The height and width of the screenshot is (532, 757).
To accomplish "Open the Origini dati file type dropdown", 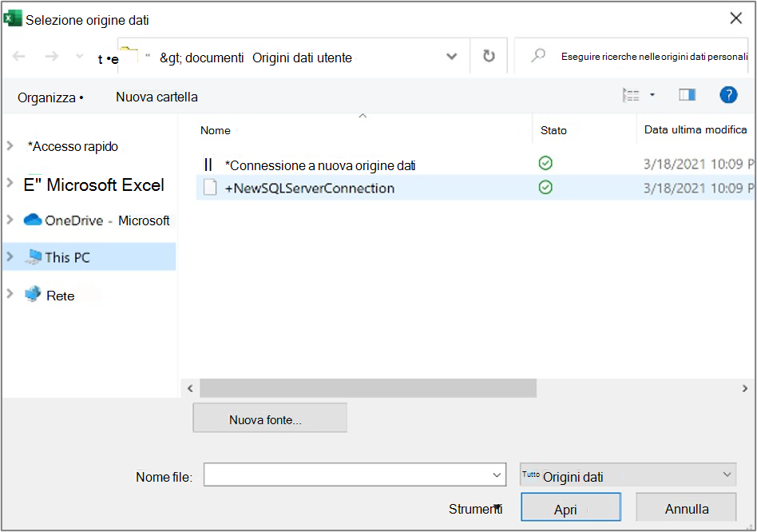I will click(x=628, y=474).
